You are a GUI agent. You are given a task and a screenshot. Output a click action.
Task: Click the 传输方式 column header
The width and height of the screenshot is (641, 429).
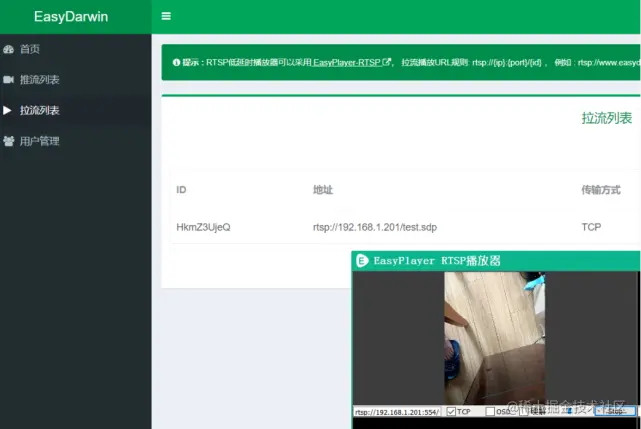click(601, 190)
